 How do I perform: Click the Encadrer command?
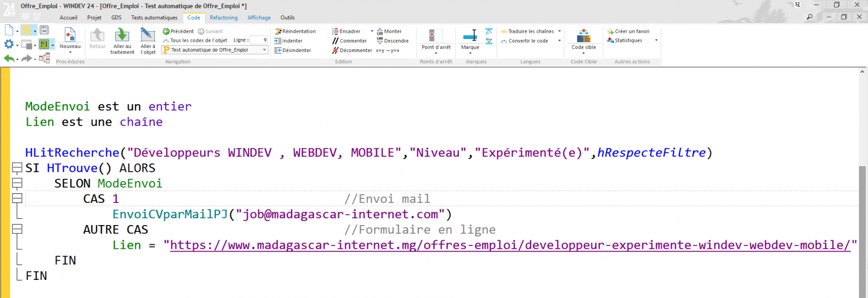coord(346,31)
